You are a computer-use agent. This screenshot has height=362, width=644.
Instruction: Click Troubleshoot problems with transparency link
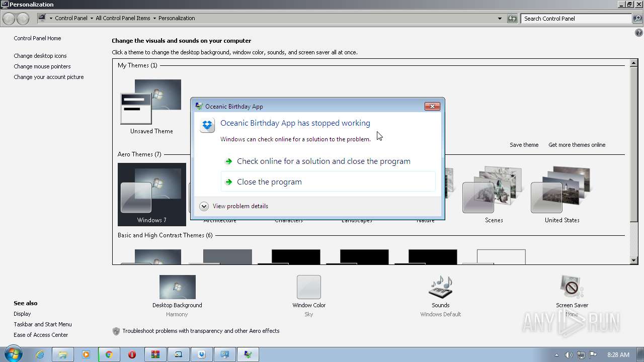[x=201, y=331]
